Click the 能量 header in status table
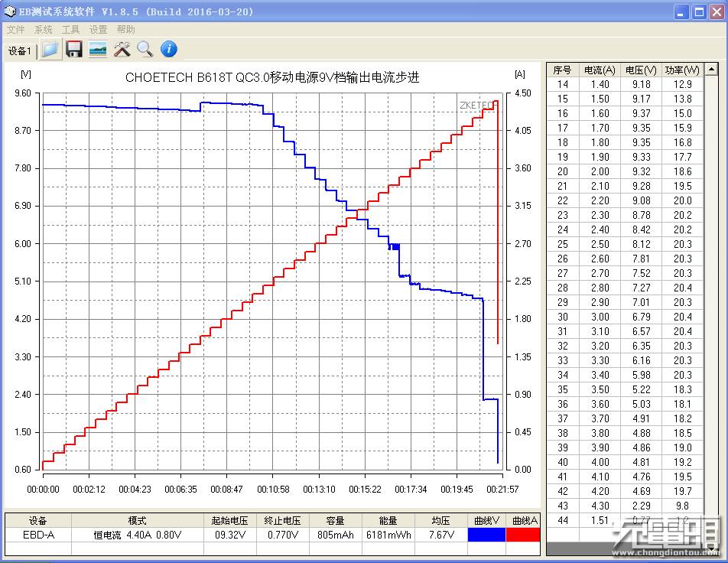Image resolution: width=728 pixels, height=563 pixels. click(x=388, y=521)
